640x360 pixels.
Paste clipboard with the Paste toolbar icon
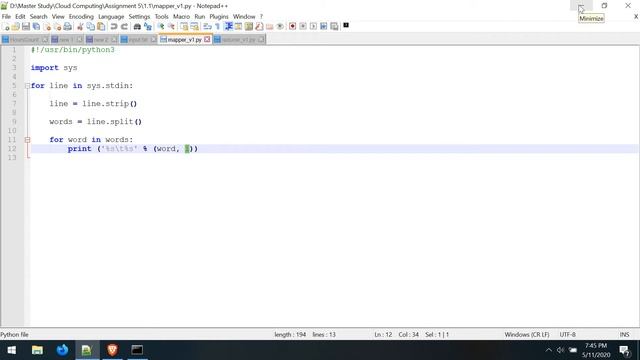pos(101,27)
